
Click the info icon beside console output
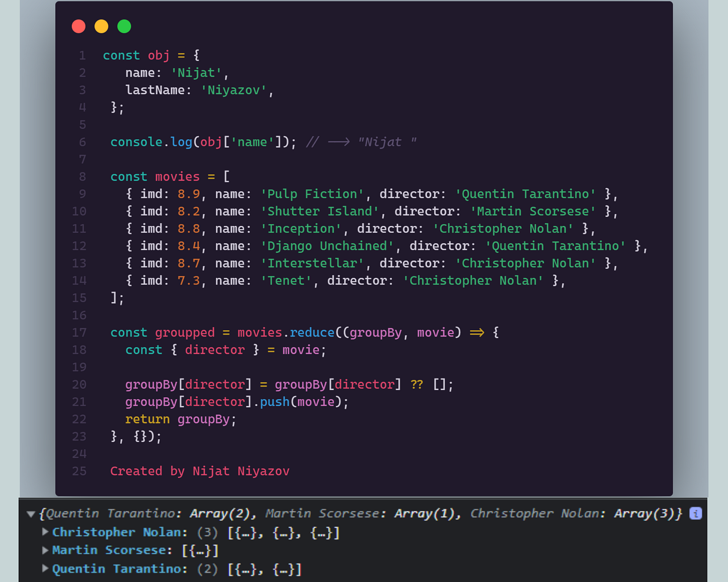695,513
